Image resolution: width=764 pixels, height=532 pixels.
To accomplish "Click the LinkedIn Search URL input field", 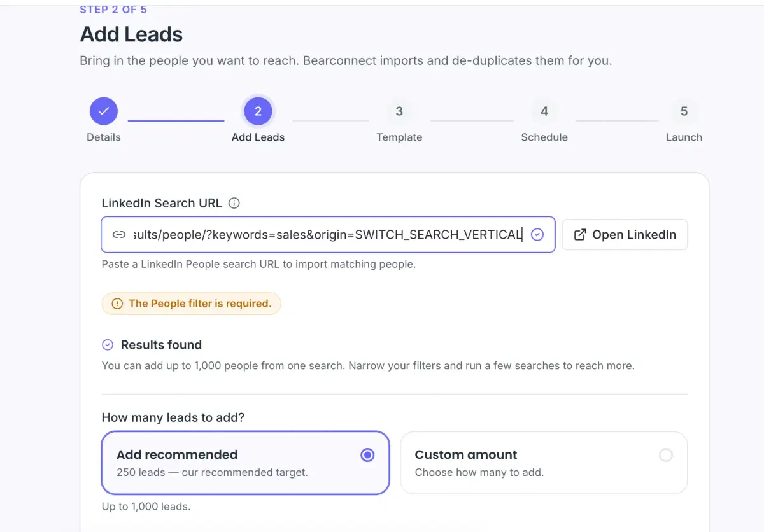I will click(328, 235).
